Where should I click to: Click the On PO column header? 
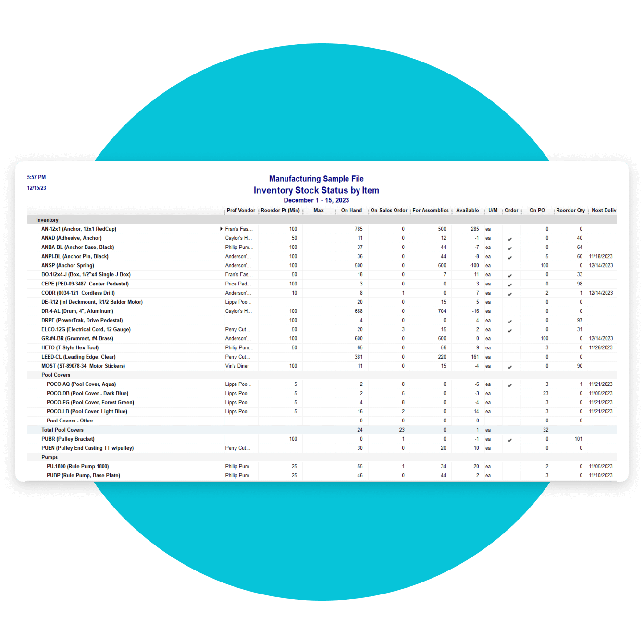537,210
